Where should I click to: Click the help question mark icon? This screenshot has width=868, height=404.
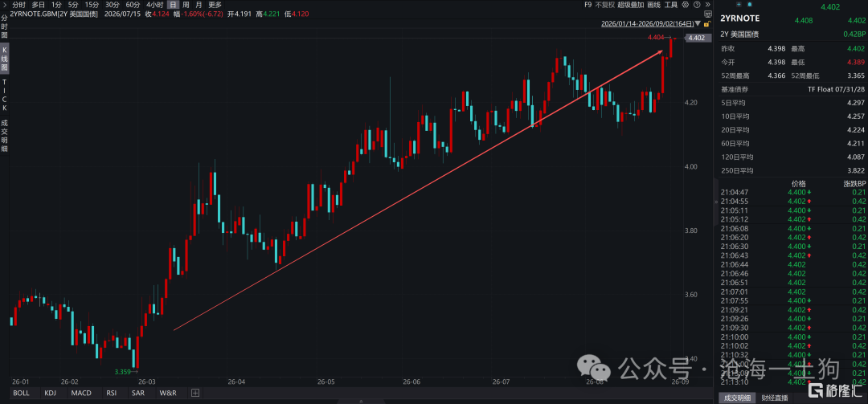tap(697, 5)
